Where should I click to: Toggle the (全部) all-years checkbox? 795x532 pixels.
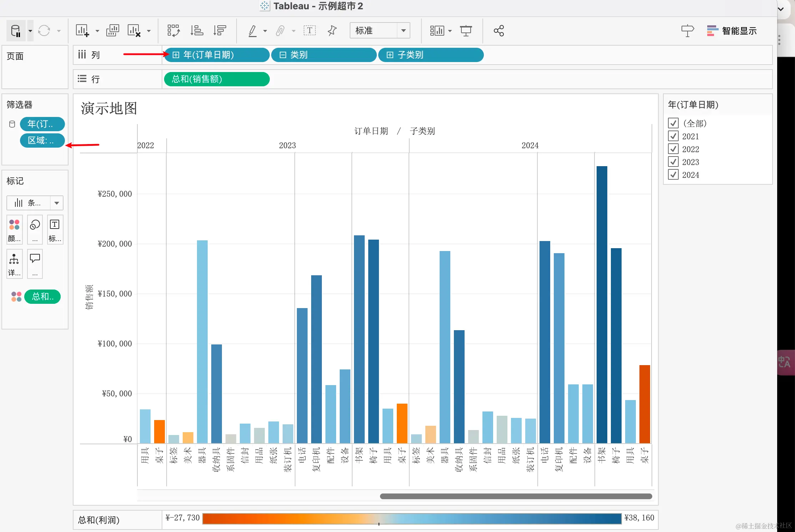click(673, 123)
